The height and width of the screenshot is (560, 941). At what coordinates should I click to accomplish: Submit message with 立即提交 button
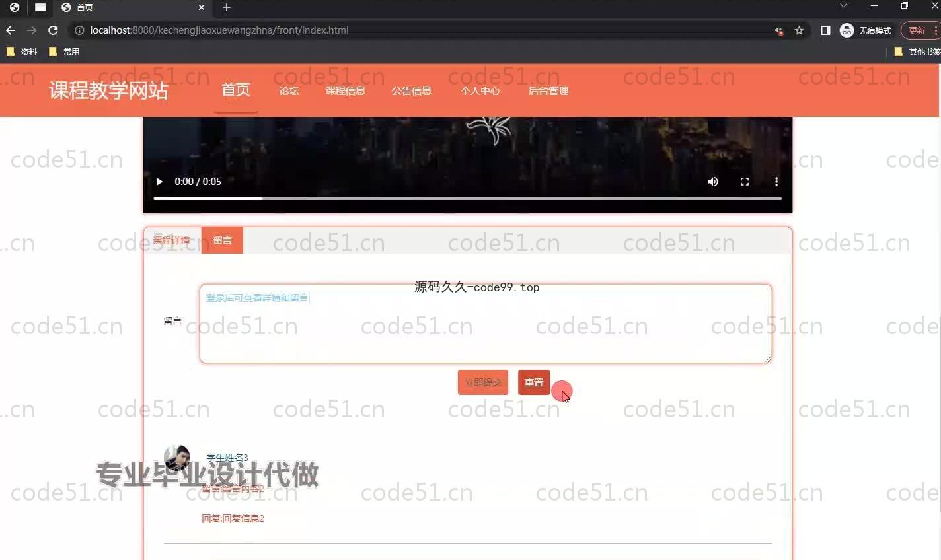pyautogui.click(x=483, y=382)
